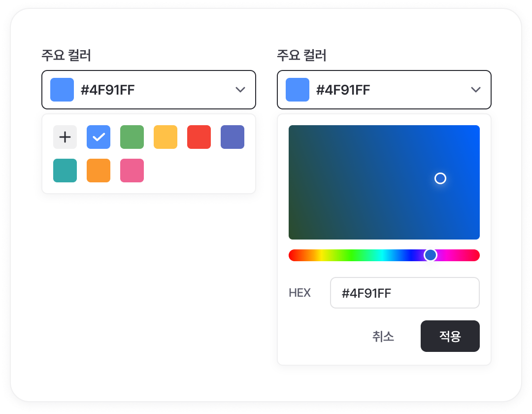Click the left 주요 컬러 label
This screenshot has height=414, width=532.
pos(66,55)
